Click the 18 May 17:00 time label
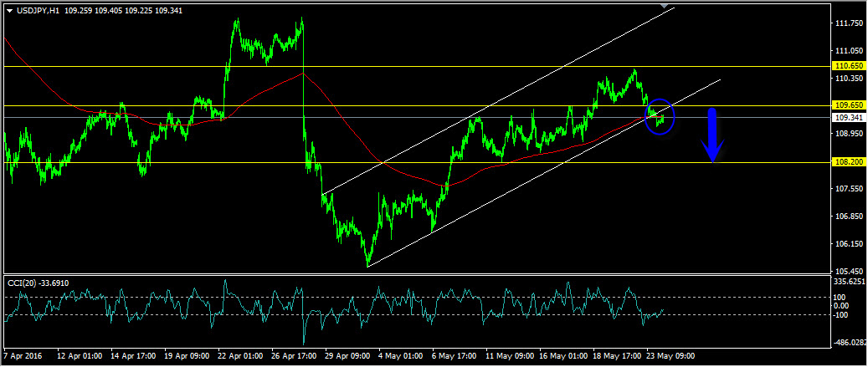 tap(617, 355)
